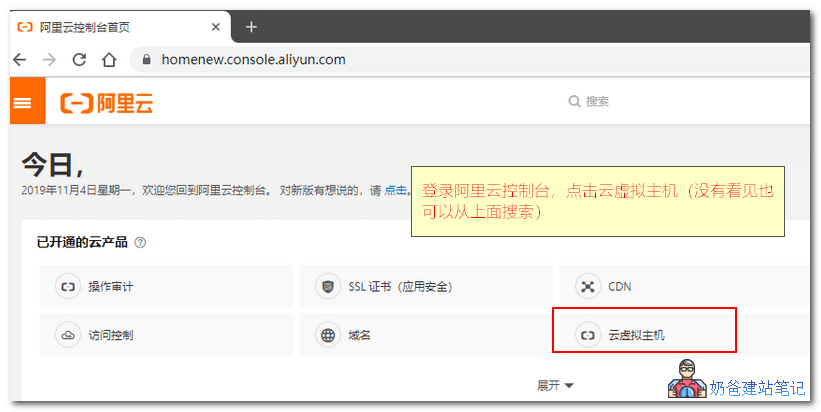
Task: Click the 访问控制 cloud icon
Action: pos(68,335)
